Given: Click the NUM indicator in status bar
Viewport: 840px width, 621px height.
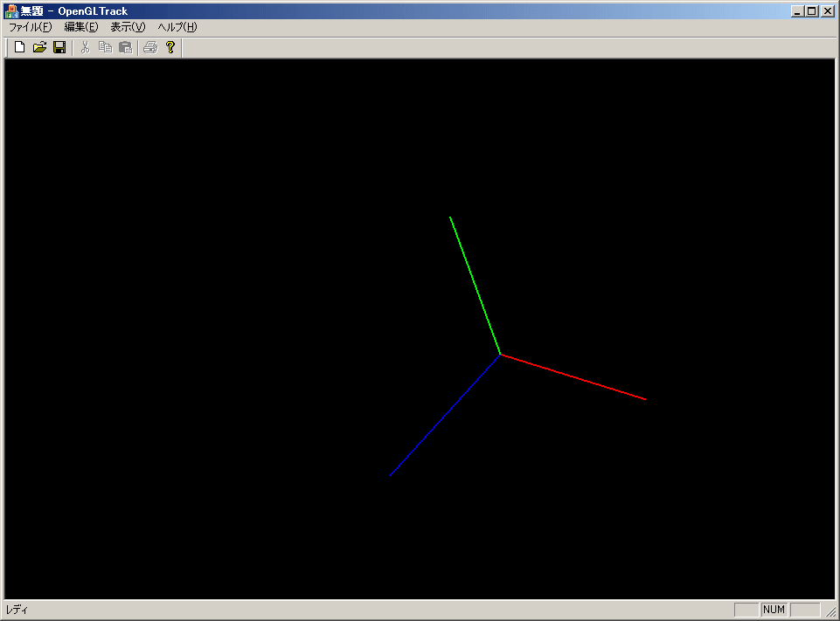Looking at the screenshot, I should pyautogui.click(x=774, y=610).
